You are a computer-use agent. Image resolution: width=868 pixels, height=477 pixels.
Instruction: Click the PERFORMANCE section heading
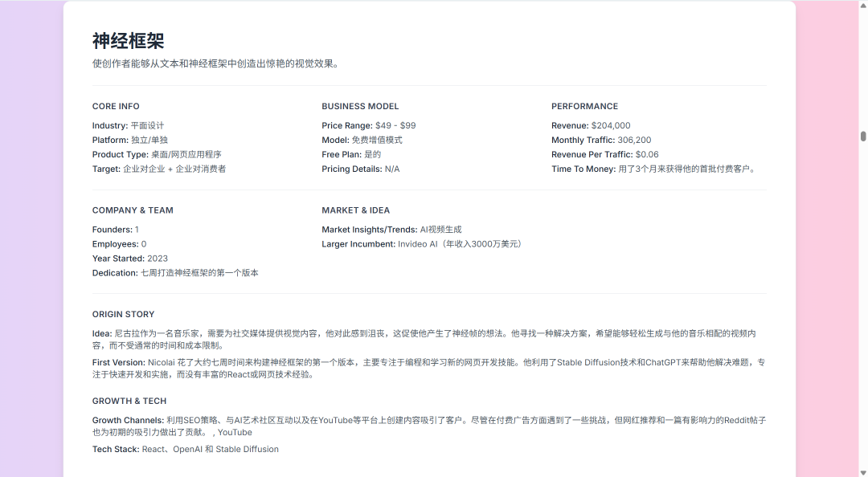pos(584,106)
